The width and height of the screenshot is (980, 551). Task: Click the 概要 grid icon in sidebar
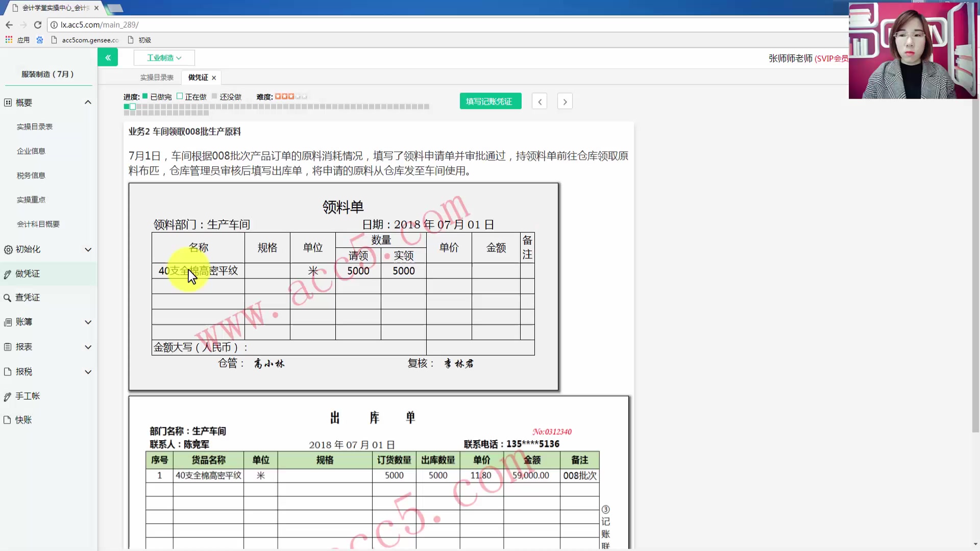[x=8, y=102]
